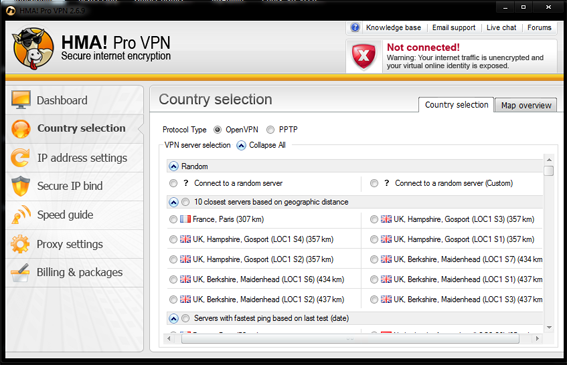Open the Knowledge base link
This screenshot has height=365, width=567.
tap(393, 27)
